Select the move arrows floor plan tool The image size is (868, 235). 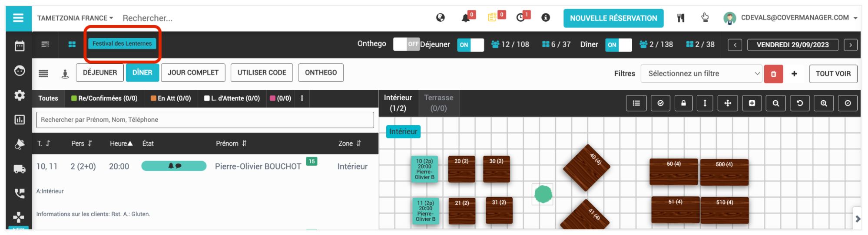coord(728,103)
